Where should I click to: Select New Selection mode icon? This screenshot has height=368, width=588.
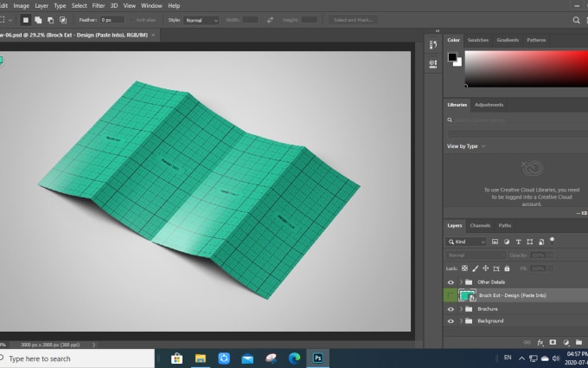25,20
